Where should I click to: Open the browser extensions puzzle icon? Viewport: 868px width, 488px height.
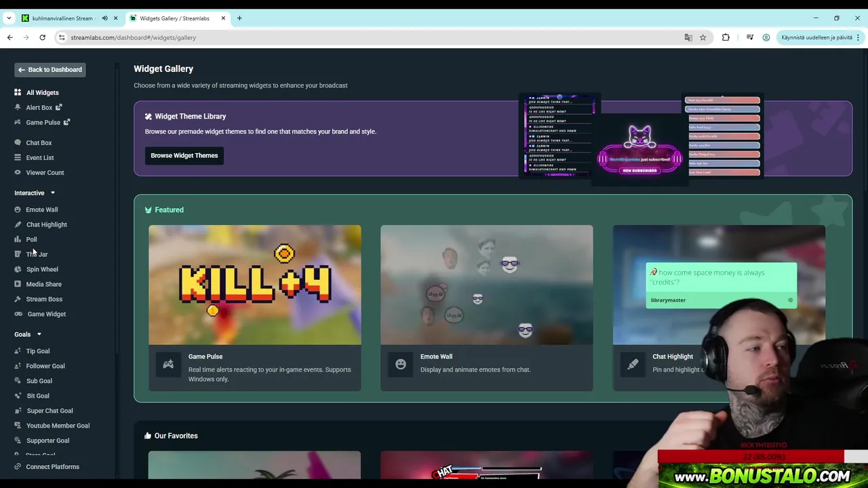[x=726, y=37]
